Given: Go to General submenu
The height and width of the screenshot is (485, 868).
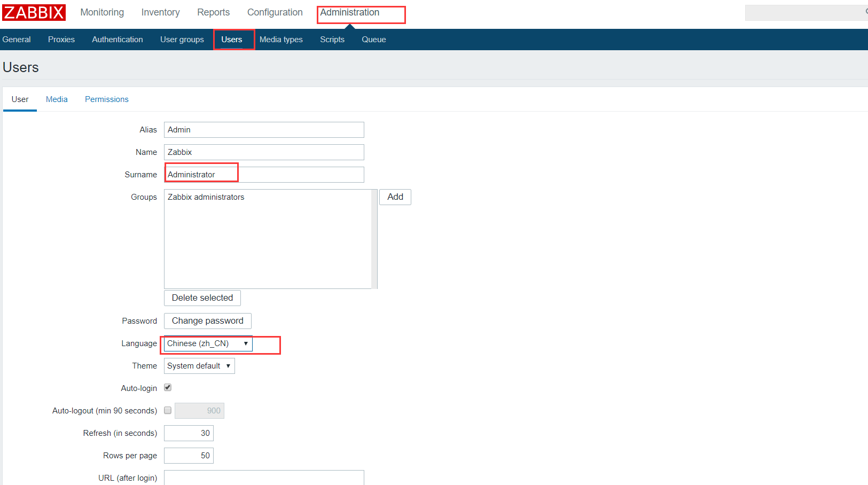Looking at the screenshot, I should click(17, 40).
